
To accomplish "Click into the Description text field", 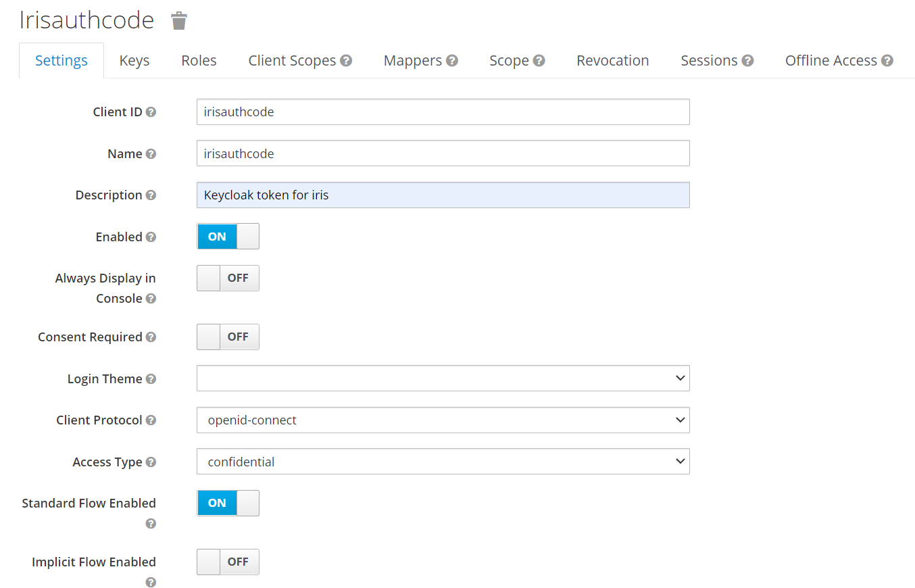I will (443, 195).
